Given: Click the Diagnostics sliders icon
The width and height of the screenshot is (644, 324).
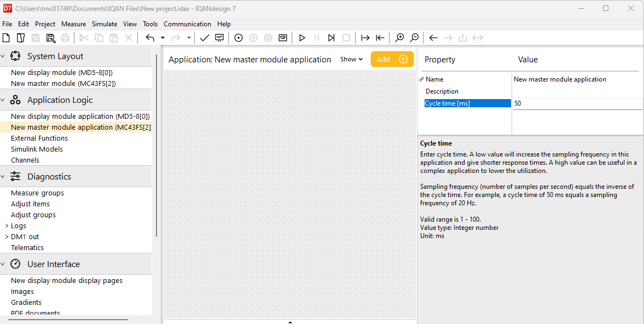Looking at the screenshot, I should pyautogui.click(x=15, y=177).
